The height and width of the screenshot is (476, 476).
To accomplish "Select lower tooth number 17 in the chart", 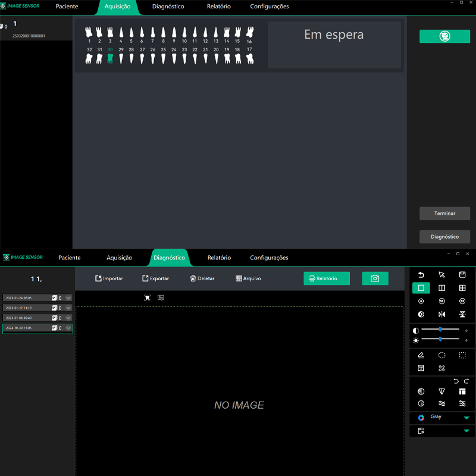I will click(x=249, y=55).
